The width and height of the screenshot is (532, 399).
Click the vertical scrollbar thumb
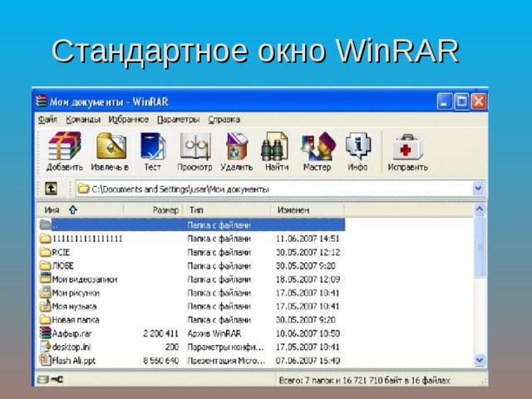(x=480, y=248)
